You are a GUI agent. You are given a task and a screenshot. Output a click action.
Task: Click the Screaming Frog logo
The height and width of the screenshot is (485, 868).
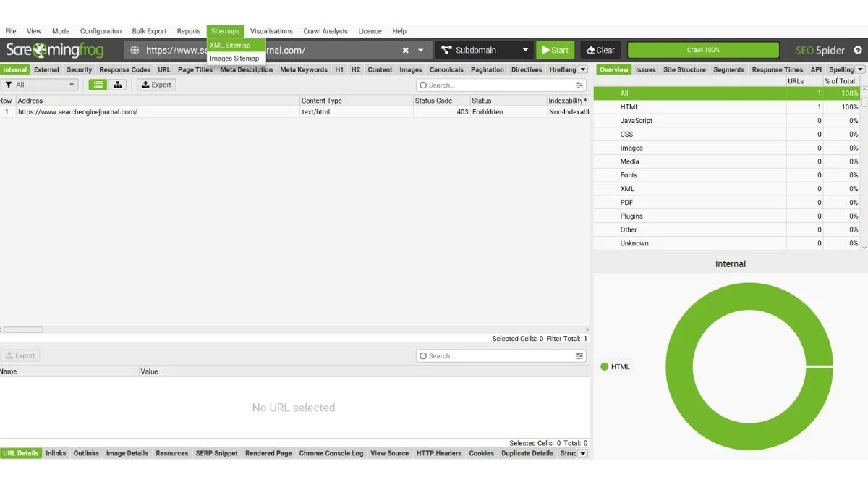55,51
